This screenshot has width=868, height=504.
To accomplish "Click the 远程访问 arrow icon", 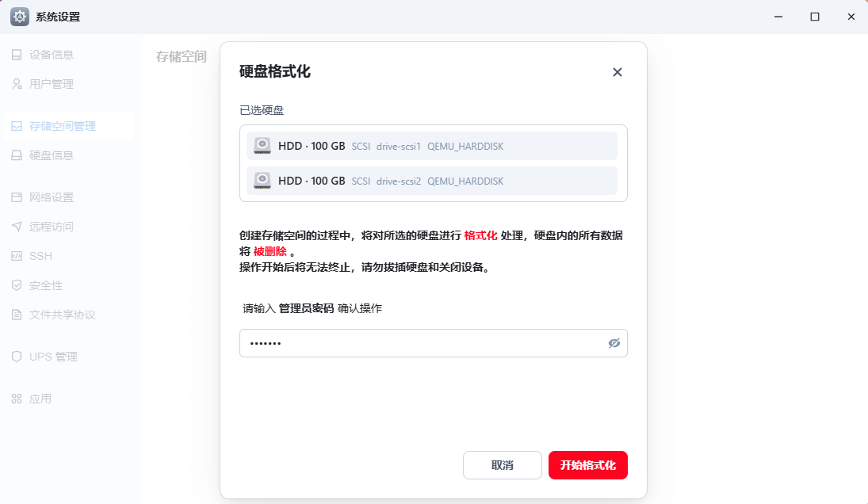I will 17,227.
